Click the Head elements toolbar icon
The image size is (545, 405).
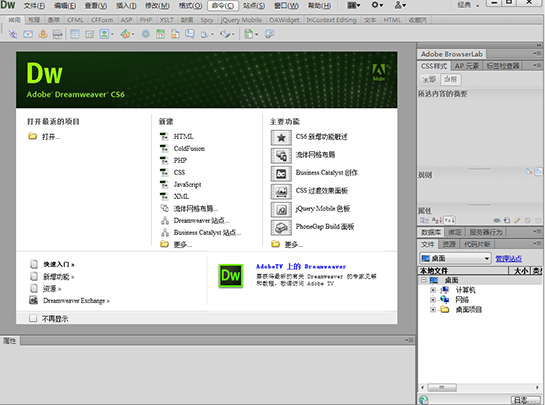pos(205,34)
